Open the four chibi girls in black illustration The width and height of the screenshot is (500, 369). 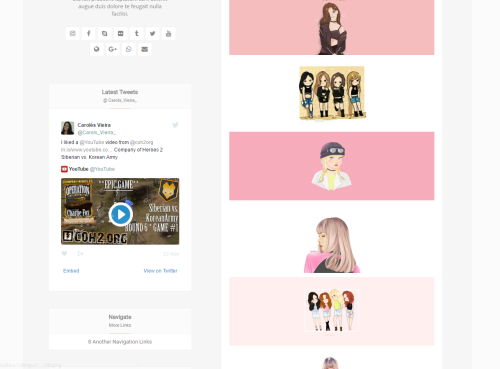(332, 93)
